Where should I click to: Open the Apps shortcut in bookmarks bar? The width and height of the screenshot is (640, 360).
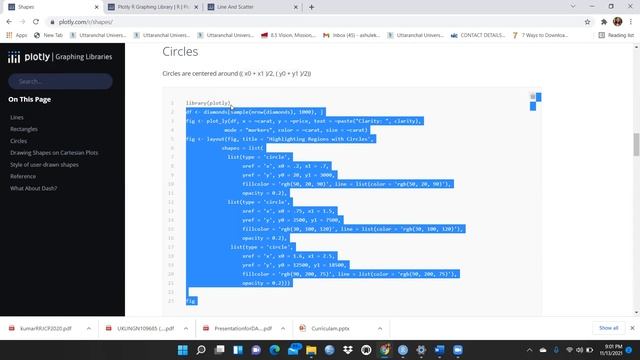pyautogui.click(x=17, y=36)
